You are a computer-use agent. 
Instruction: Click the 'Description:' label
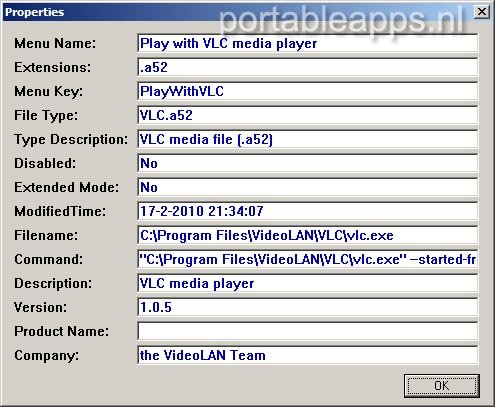click(x=53, y=284)
